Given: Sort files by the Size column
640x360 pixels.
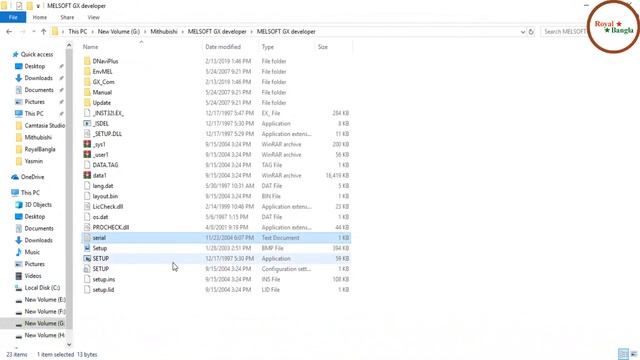Looking at the screenshot, I should pyautogui.click(x=323, y=47).
